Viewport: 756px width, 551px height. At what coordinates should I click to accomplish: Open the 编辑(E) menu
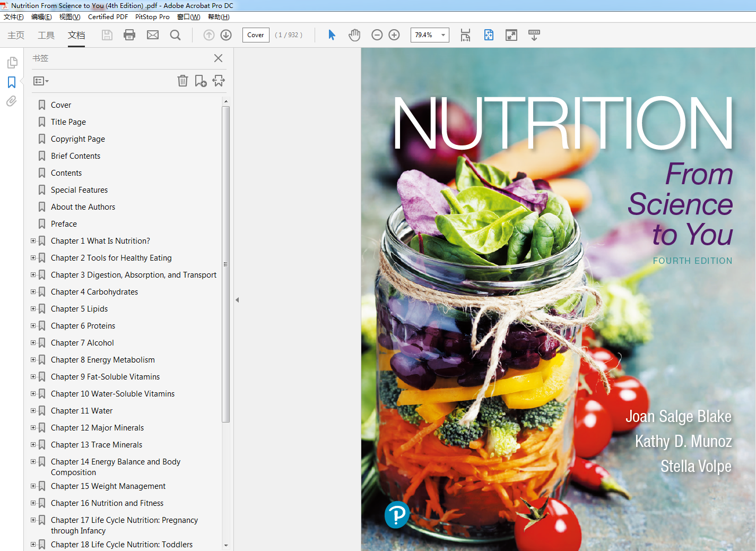coord(41,17)
